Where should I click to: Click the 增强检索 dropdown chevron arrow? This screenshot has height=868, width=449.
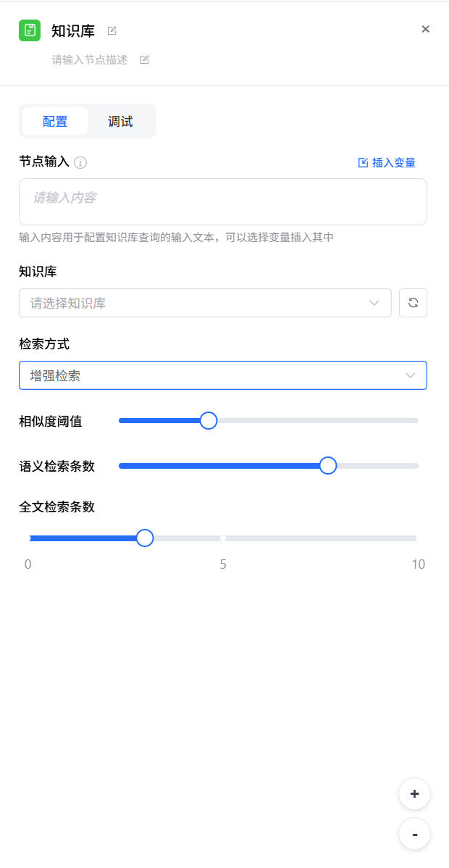tap(411, 375)
